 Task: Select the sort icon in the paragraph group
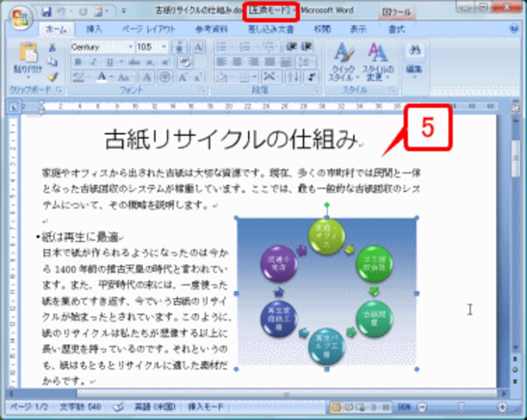[x=292, y=76]
